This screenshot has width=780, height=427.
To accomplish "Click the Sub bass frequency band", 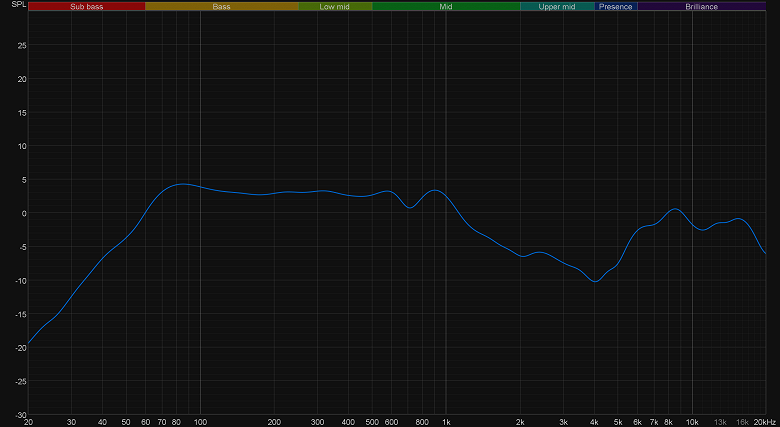I will [87, 6].
